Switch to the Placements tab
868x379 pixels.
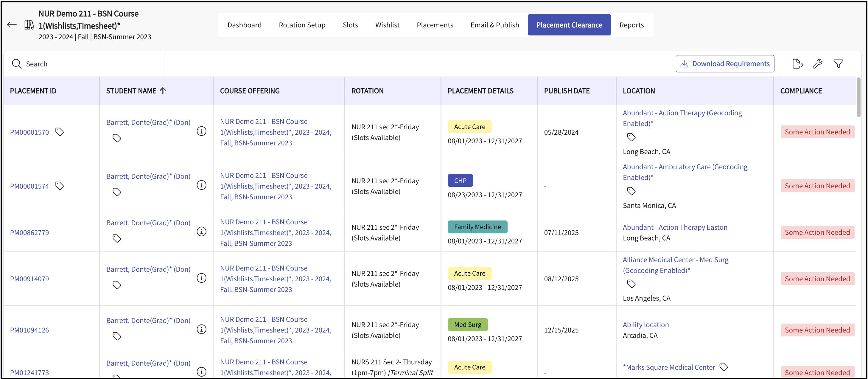[435, 25]
